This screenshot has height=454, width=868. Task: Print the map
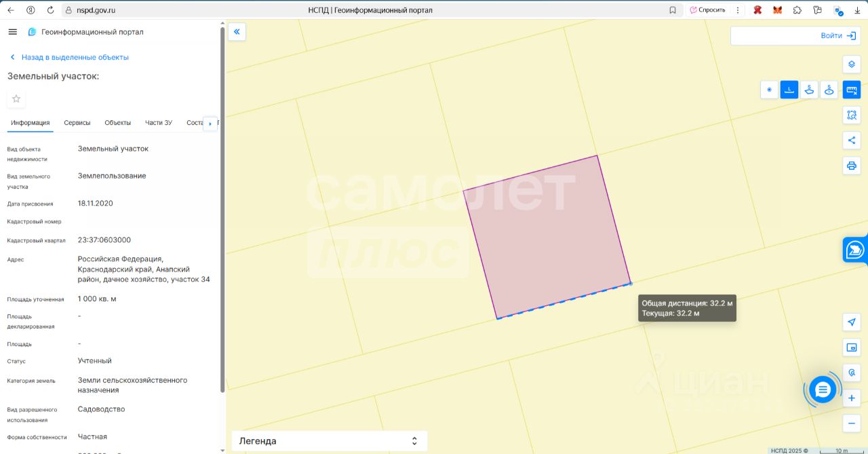pos(852,166)
